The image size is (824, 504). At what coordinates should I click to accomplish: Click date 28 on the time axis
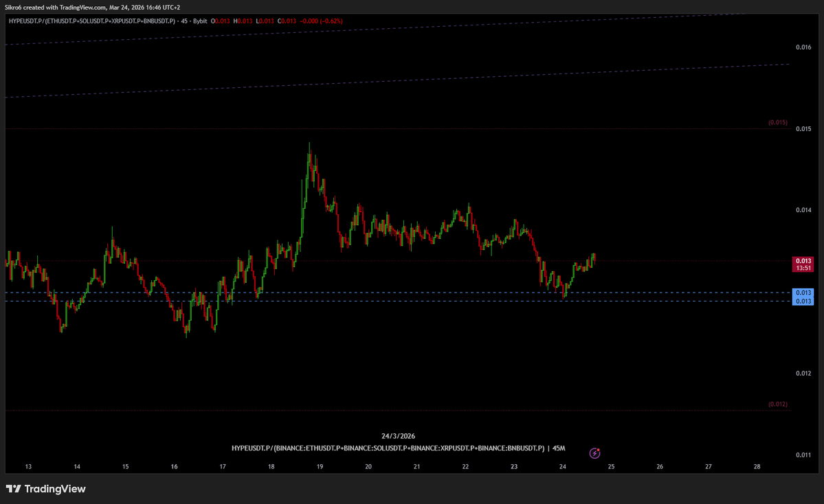pyautogui.click(x=757, y=466)
